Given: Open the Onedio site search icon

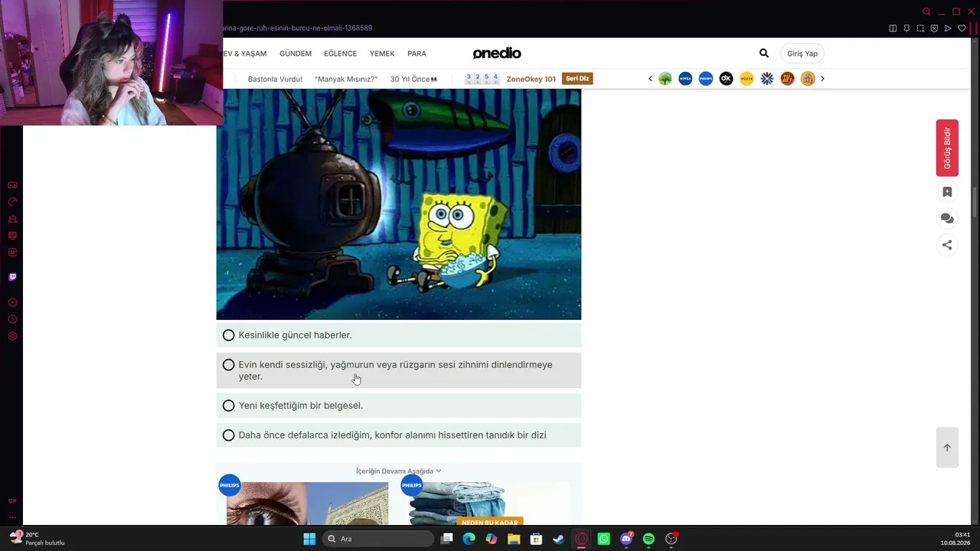Looking at the screenshot, I should [764, 54].
